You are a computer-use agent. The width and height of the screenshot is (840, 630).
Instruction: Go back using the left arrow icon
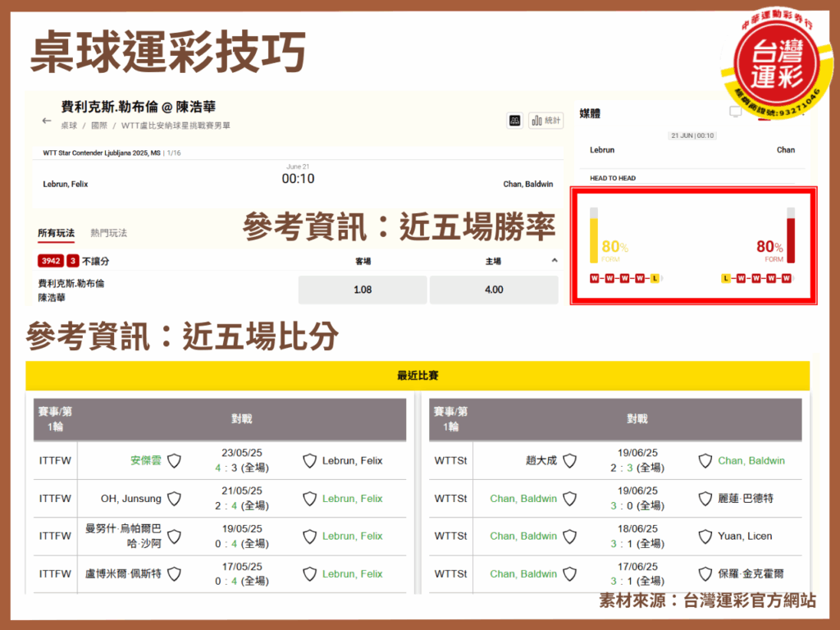point(47,121)
